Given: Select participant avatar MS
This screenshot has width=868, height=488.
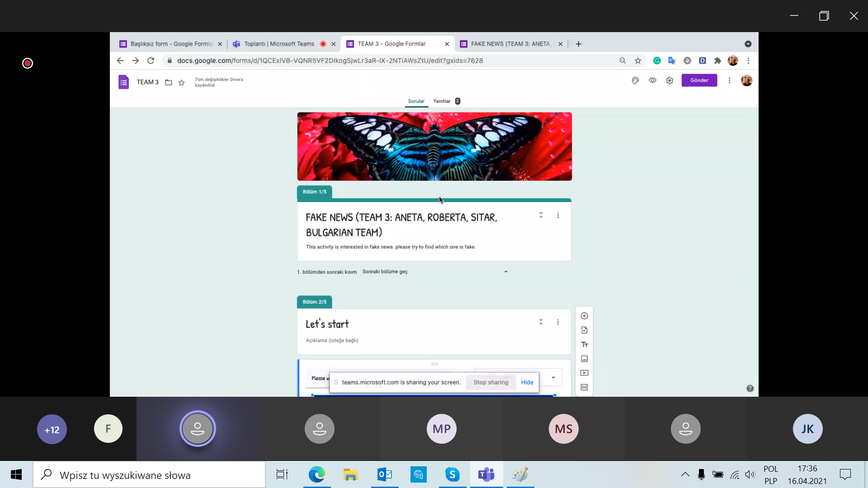Looking at the screenshot, I should [x=564, y=429].
